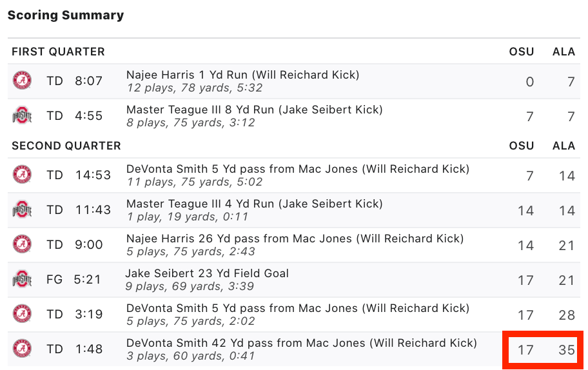Click ALA column header in second quarter
588x370 pixels.
point(563,146)
